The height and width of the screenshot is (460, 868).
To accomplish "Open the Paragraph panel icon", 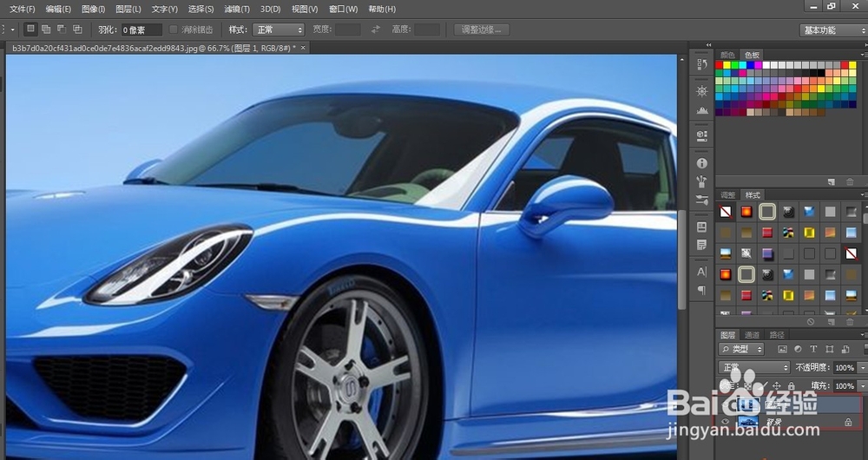I will click(702, 290).
